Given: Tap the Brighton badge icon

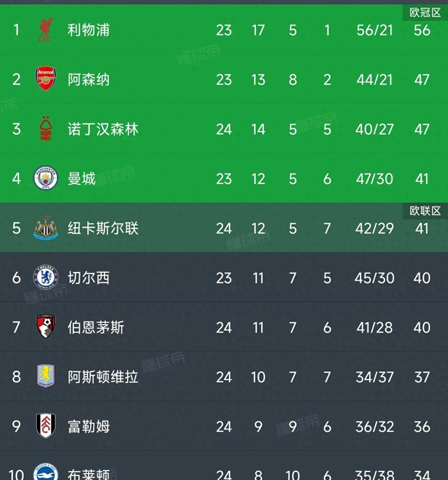Looking at the screenshot, I should [x=46, y=472].
